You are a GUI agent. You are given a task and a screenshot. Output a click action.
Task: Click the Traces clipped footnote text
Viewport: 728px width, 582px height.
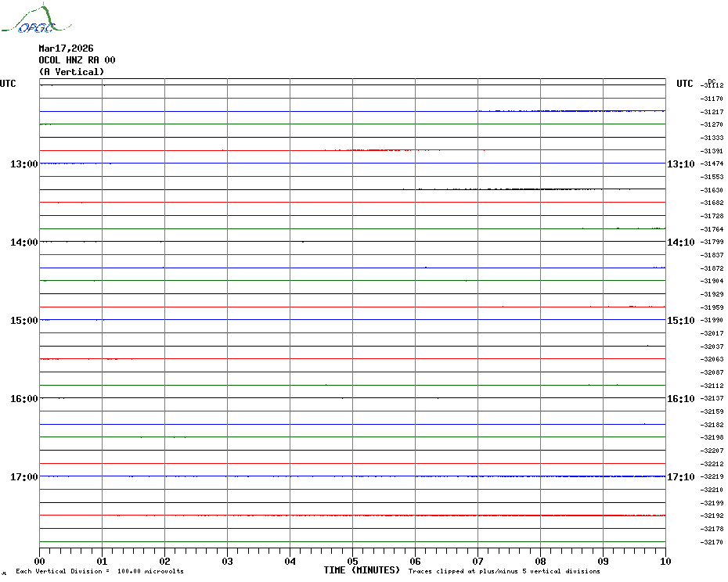pyautogui.click(x=504, y=572)
